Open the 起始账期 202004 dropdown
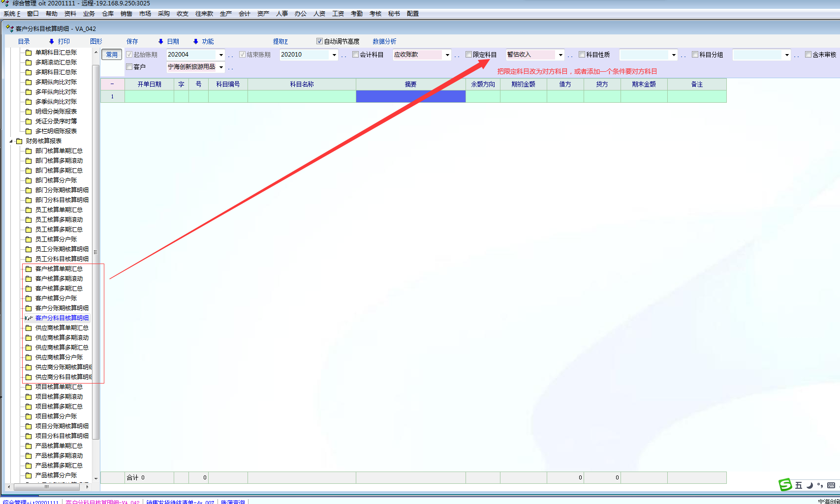This screenshot has height=504, width=840. [x=221, y=55]
